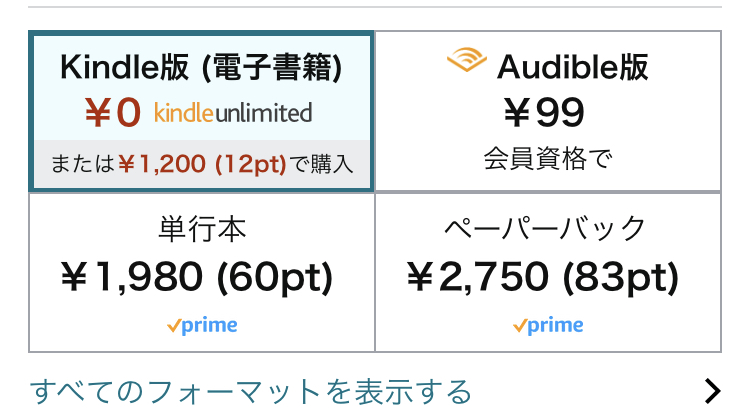This screenshot has width=750, height=413.
Task: Click the ペーパーバック heading label
Action: pyautogui.click(x=545, y=229)
